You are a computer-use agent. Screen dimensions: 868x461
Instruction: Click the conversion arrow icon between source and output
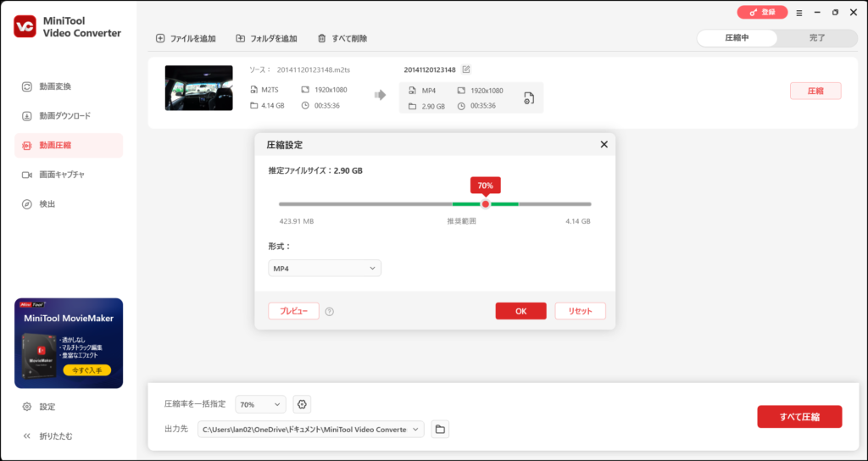[x=380, y=95]
